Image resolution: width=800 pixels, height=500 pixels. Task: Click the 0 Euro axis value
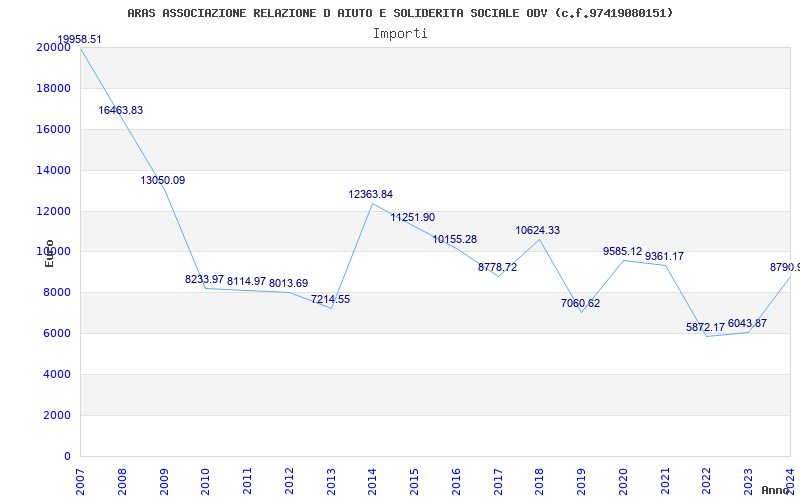pyautogui.click(x=67, y=456)
